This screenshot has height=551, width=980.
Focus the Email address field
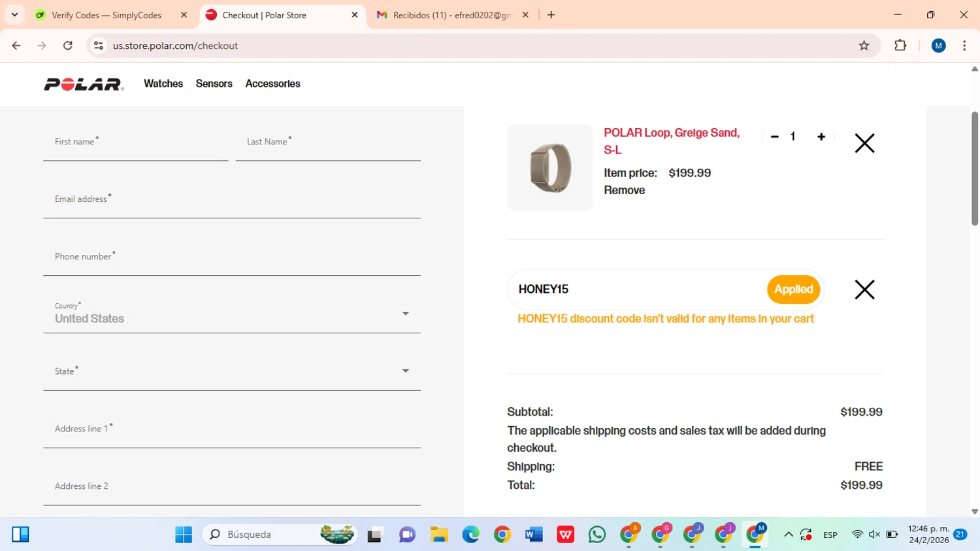tap(232, 200)
